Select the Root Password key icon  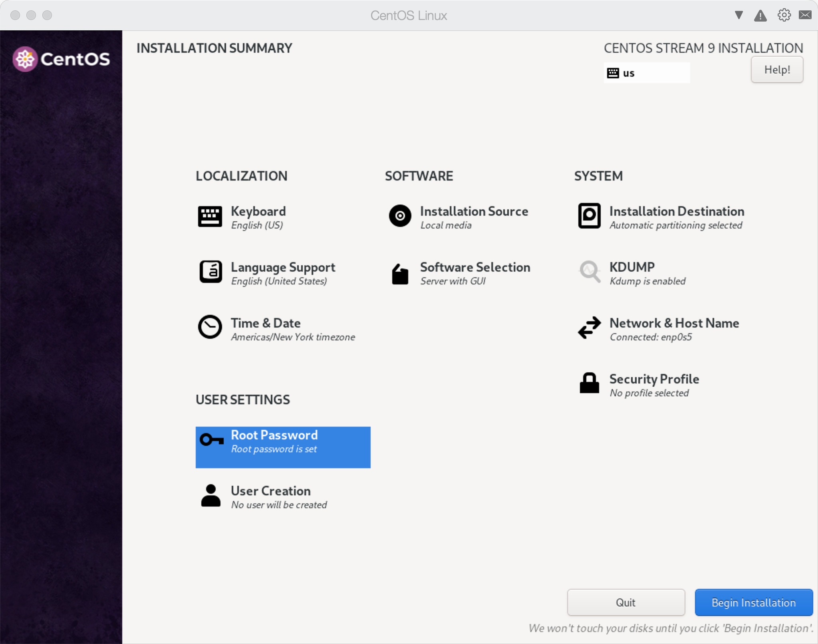(x=212, y=440)
